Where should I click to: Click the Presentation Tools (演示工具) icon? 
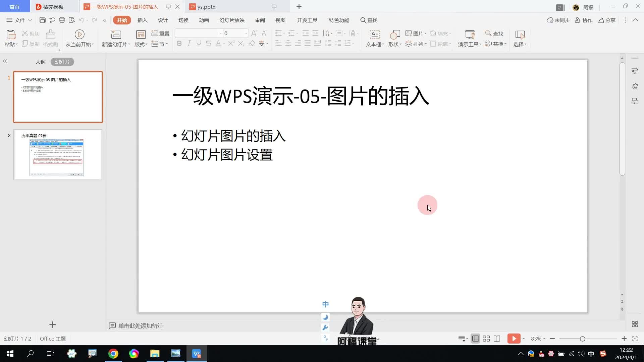[470, 34]
